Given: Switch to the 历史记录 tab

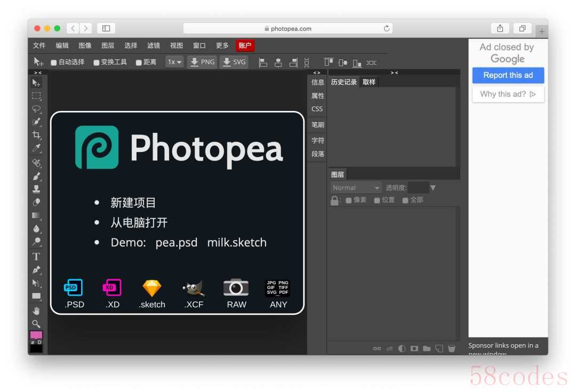Looking at the screenshot, I should click(x=343, y=82).
